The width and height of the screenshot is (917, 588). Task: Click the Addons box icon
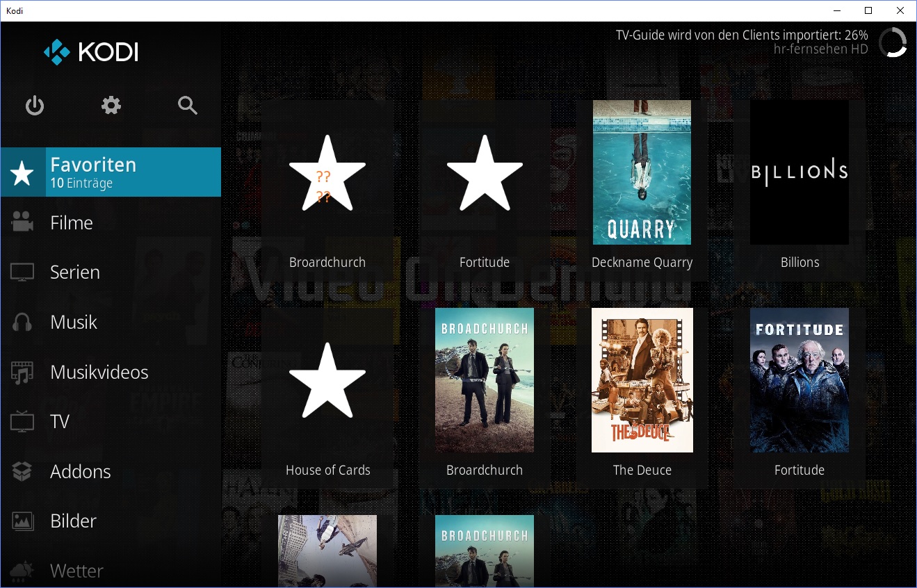pyautogui.click(x=23, y=471)
